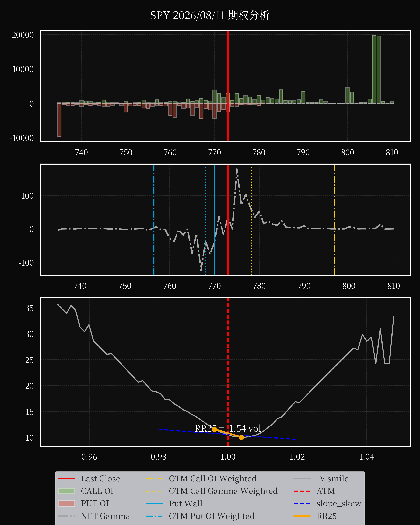Screen dimensions: 420x525
Task: Click the 770 x-axis tick of top chart
Action: pyautogui.click(x=215, y=152)
